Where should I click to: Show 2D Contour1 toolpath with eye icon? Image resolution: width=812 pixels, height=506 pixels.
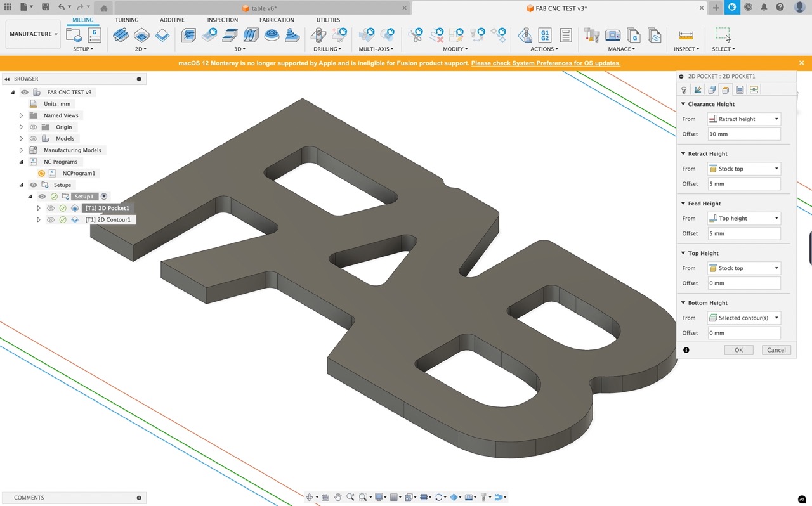coord(51,219)
